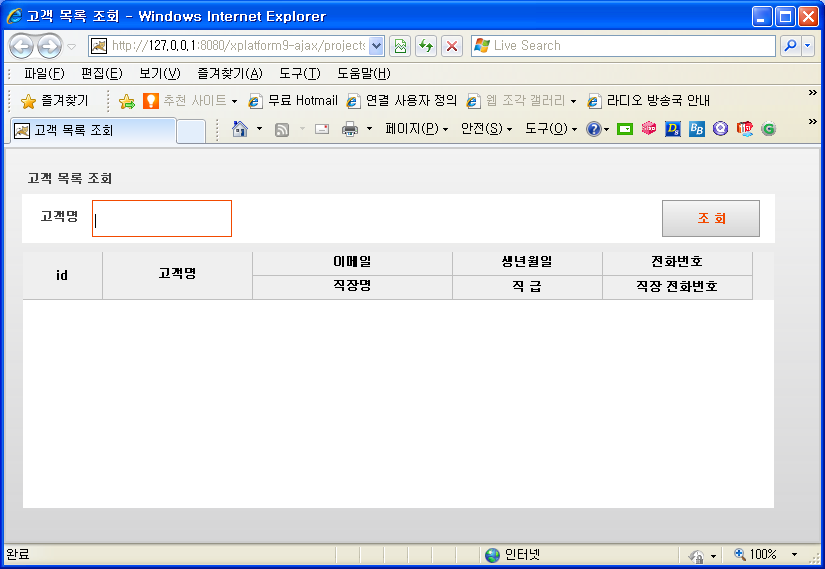Image resolution: width=825 pixels, height=569 pixels.
Task: Open the 보기(V) menu
Action: click(x=159, y=74)
